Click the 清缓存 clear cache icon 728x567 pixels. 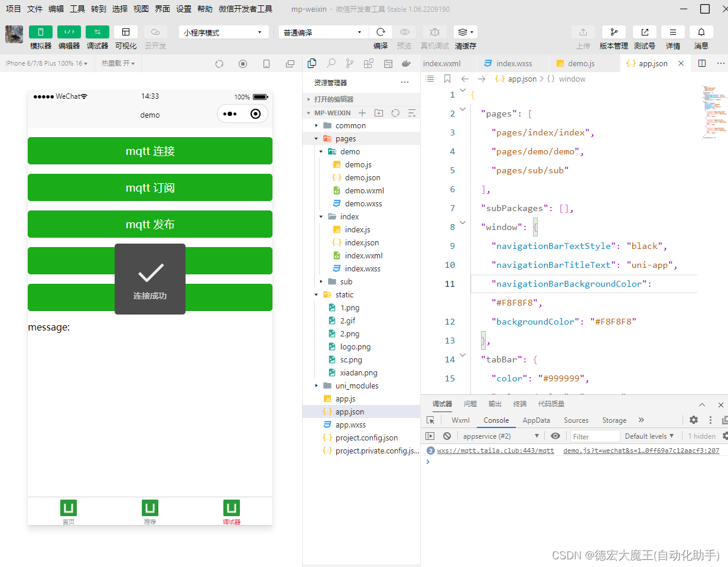(x=465, y=32)
